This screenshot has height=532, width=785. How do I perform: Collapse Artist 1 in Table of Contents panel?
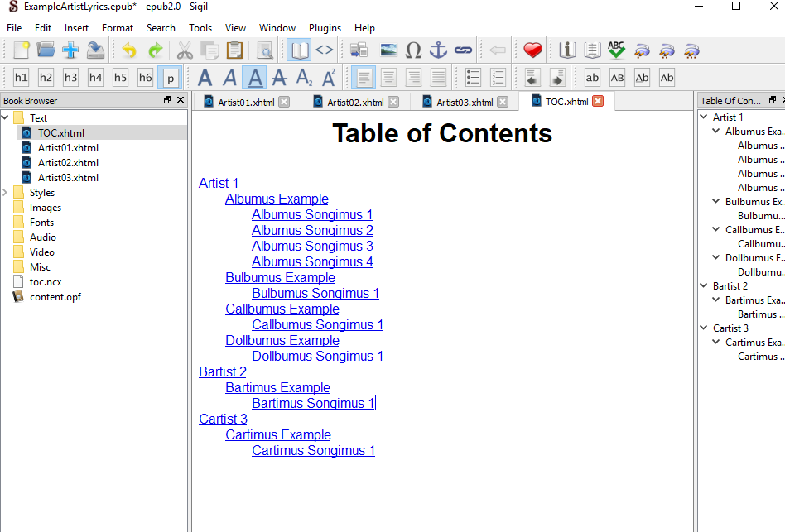click(704, 117)
